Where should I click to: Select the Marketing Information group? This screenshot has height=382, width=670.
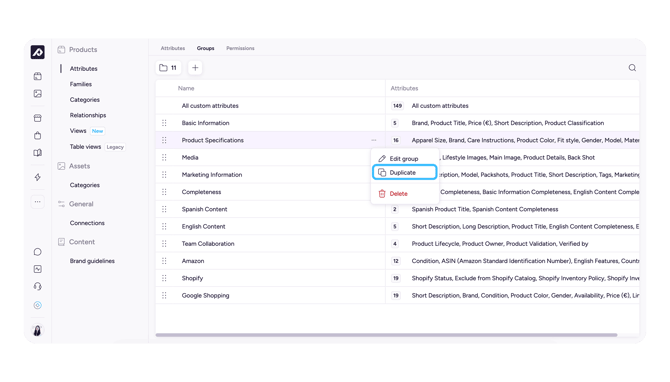point(212,175)
